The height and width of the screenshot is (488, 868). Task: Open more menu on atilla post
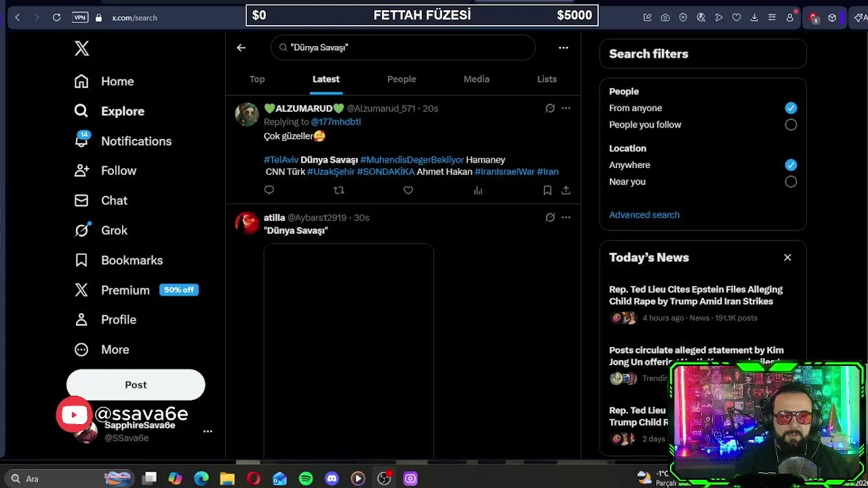click(566, 218)
